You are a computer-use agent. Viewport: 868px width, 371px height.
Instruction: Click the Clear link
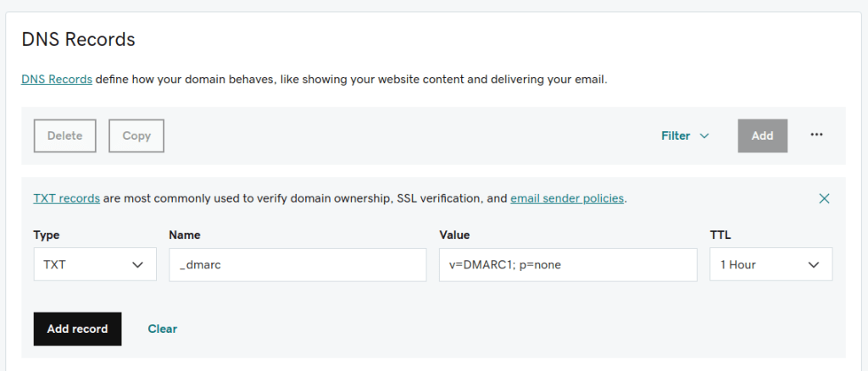tap(163, 329)
